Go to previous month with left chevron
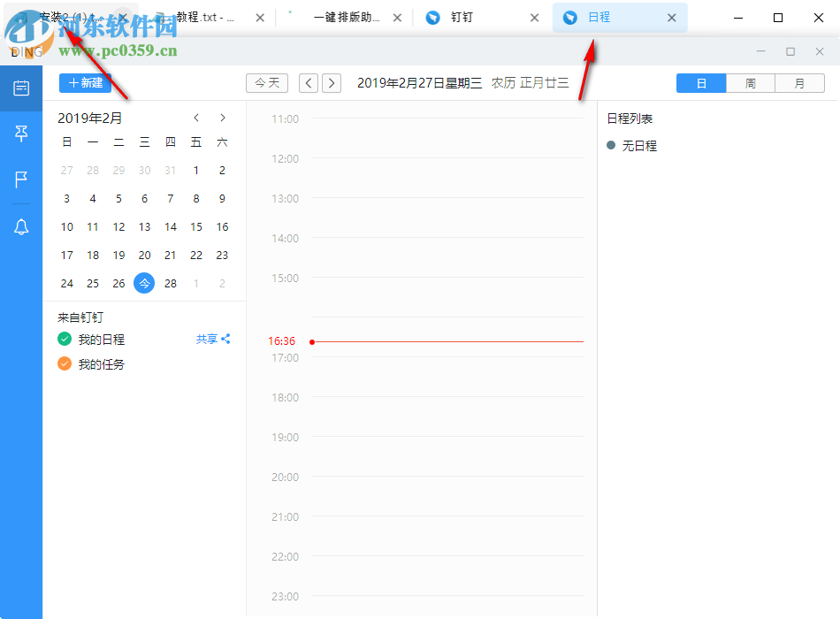840x619 pixels. coord(195,117)
